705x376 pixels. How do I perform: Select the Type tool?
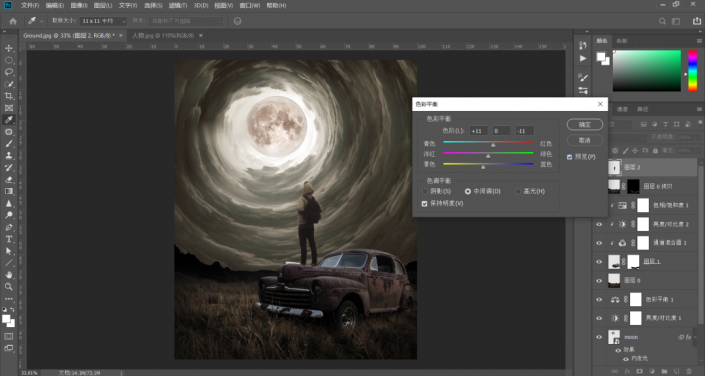coord(9,239)
